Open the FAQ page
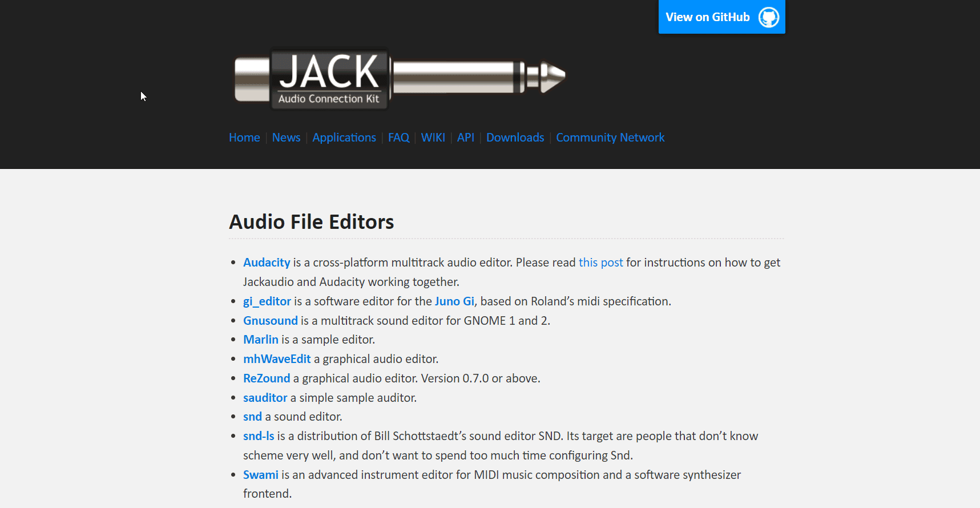 click(398, 138)
